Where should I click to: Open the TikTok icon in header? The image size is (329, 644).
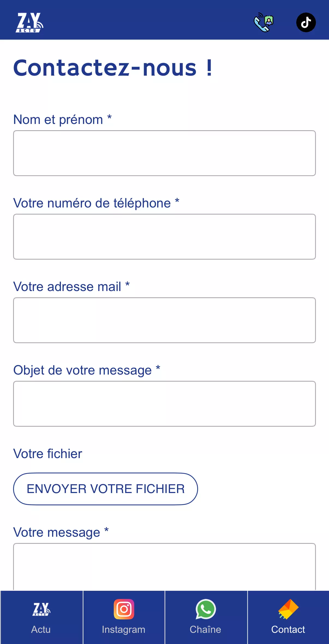pyautogui.click(x=306, y=22)
